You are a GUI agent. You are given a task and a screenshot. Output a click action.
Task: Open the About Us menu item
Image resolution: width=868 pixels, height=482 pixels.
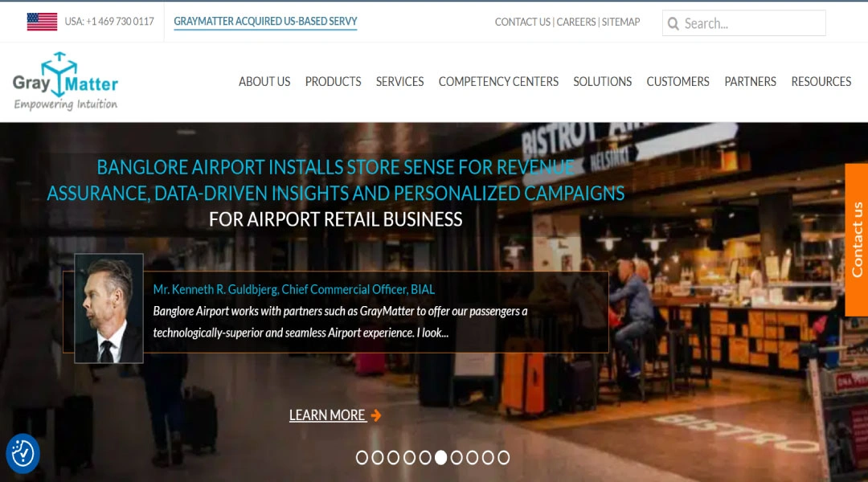coord(264,81)
